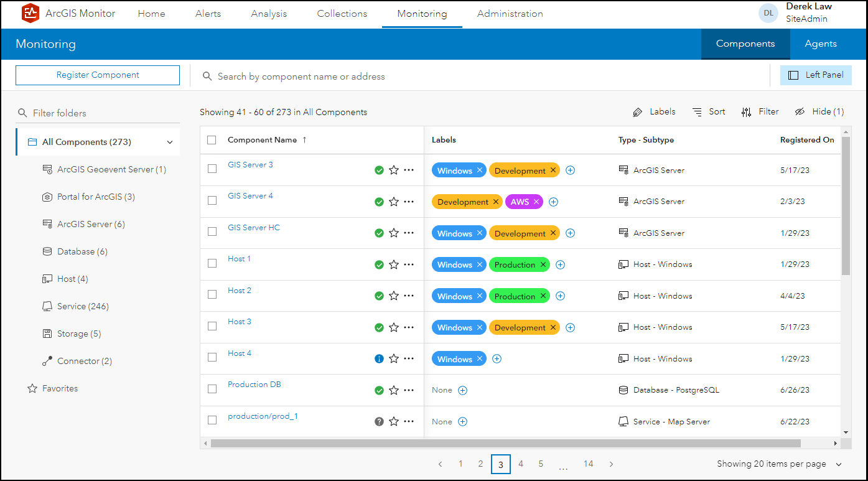
Task: Add a label to Production DB row
Action: coord(462,391)
